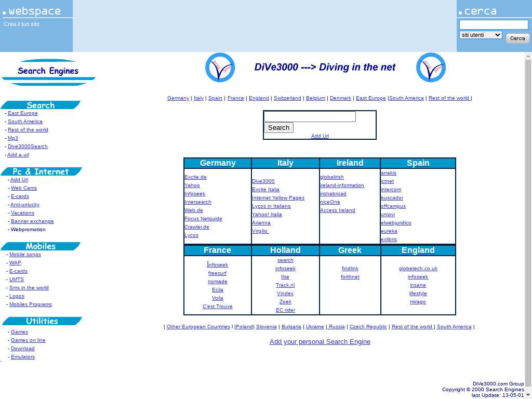The image size is (532, 399).
Task: Open Excite.de link under Germany
Action: 195,177
